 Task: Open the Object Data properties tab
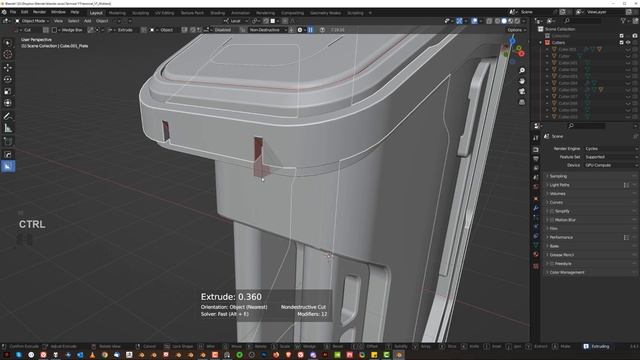tap(536, 245)
